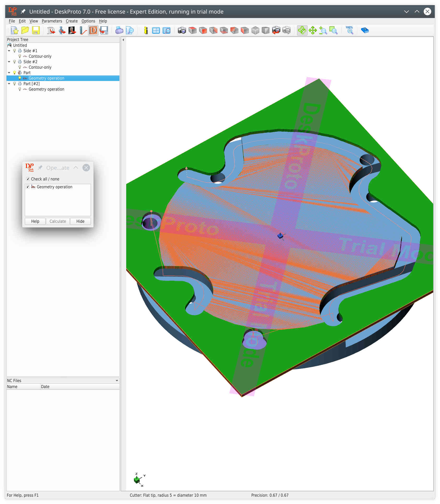The image size is (440, 504).
Task: Collapse the Side #2 tree node
Action: pyautogui.click(x=9, y=62)
